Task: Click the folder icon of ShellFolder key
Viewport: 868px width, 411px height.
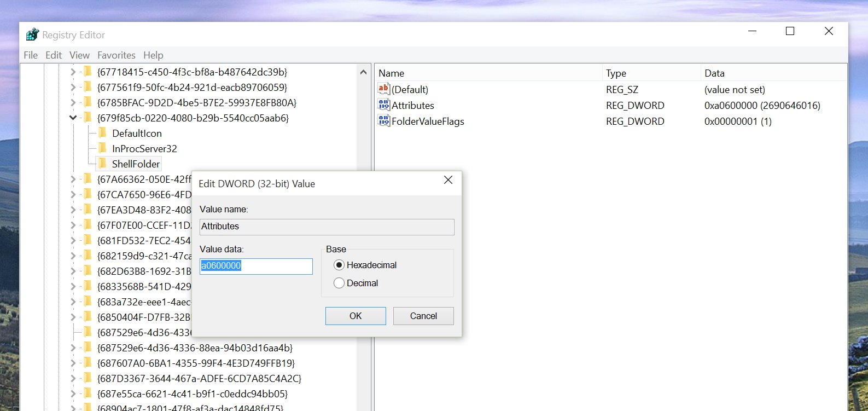Action: pos(102,164)
